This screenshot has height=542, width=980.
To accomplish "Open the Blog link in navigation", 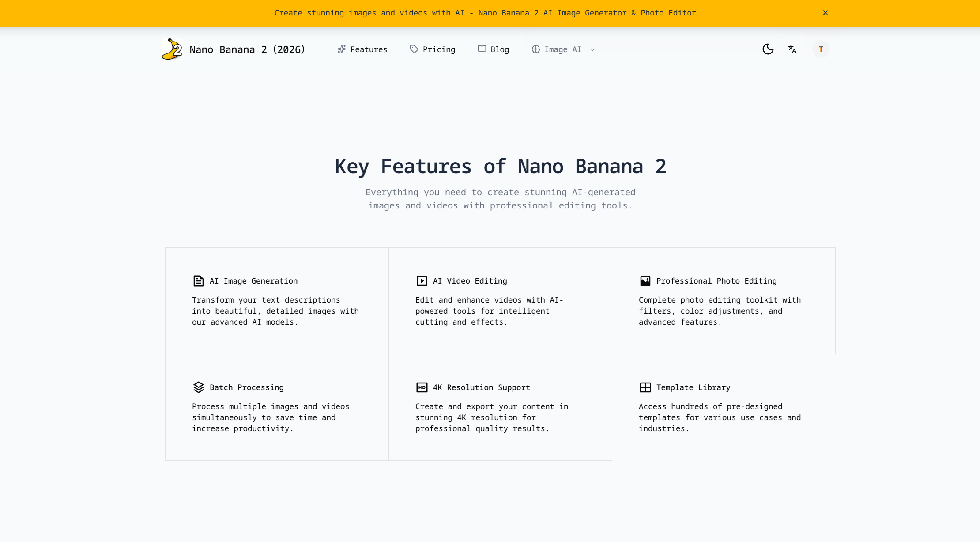I will click(494, 49).
